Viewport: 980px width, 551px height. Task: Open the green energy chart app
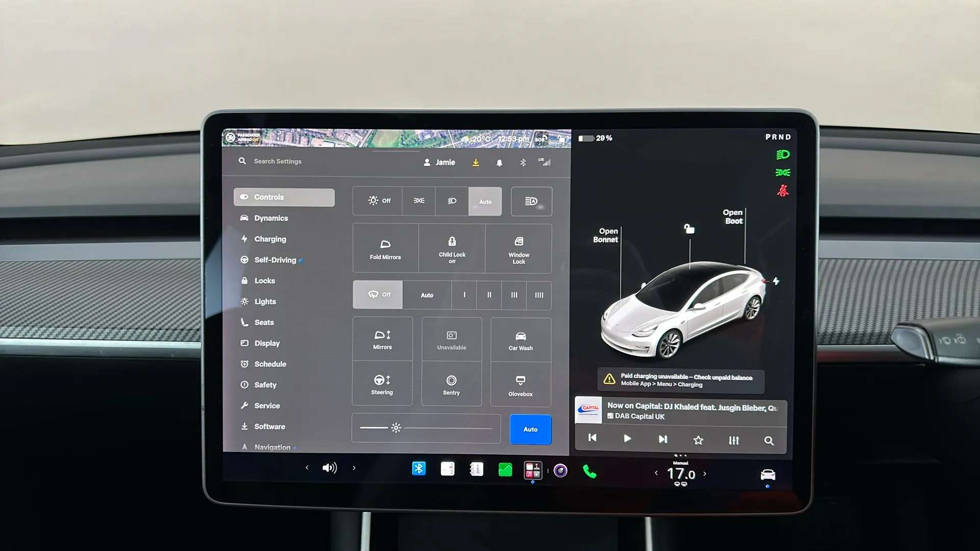click(505, 469)
